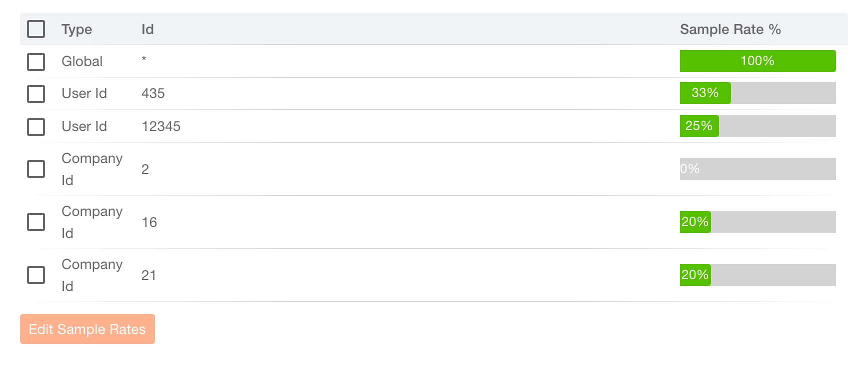
Task: Click the Id column header
Action: (x=147, y=29)
